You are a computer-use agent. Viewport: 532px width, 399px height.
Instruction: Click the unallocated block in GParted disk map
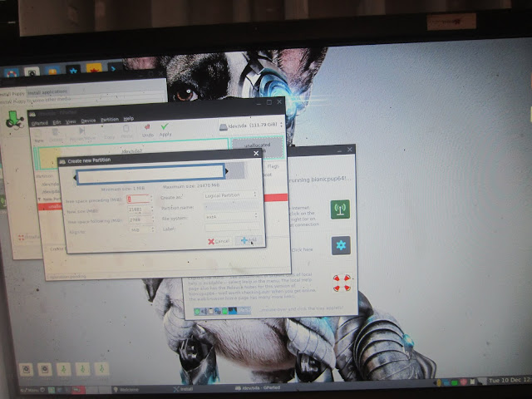point(258,147)
